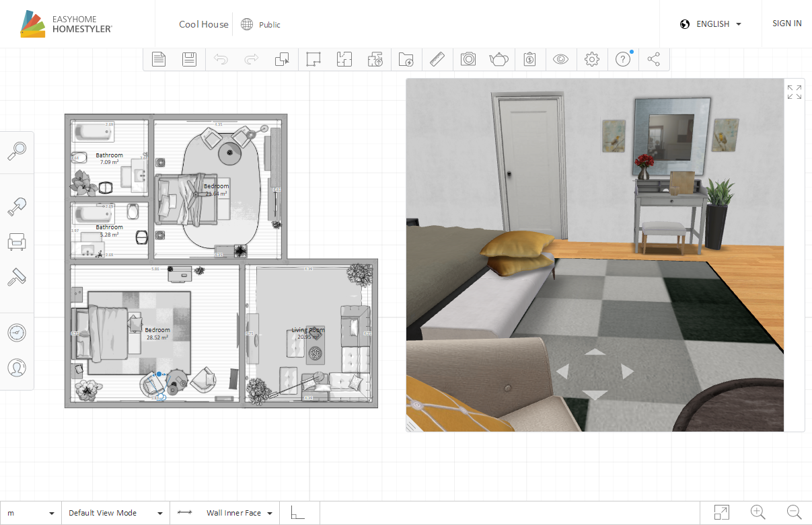Expand the 3D view to fullscreen

pyautogui.click(x=795, y=92)
